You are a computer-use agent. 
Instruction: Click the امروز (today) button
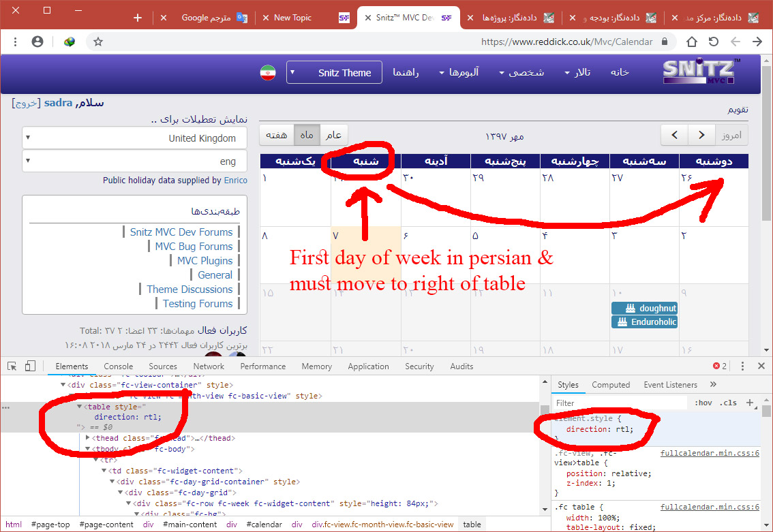(x=731, y=135)
